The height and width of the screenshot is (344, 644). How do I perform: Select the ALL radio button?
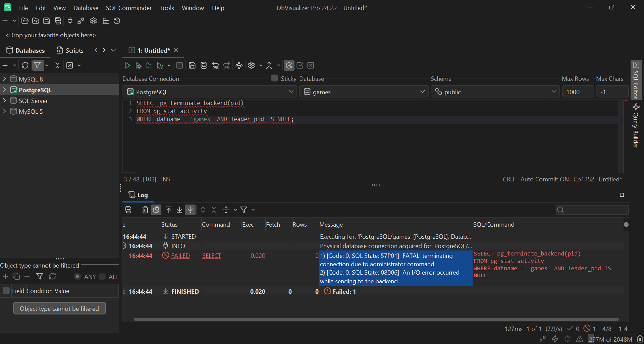(x=102, y=277)
